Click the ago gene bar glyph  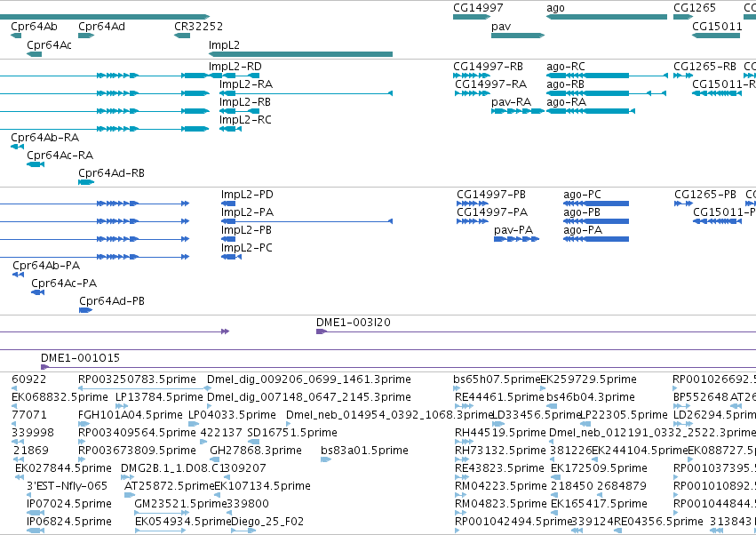[607, 17]
